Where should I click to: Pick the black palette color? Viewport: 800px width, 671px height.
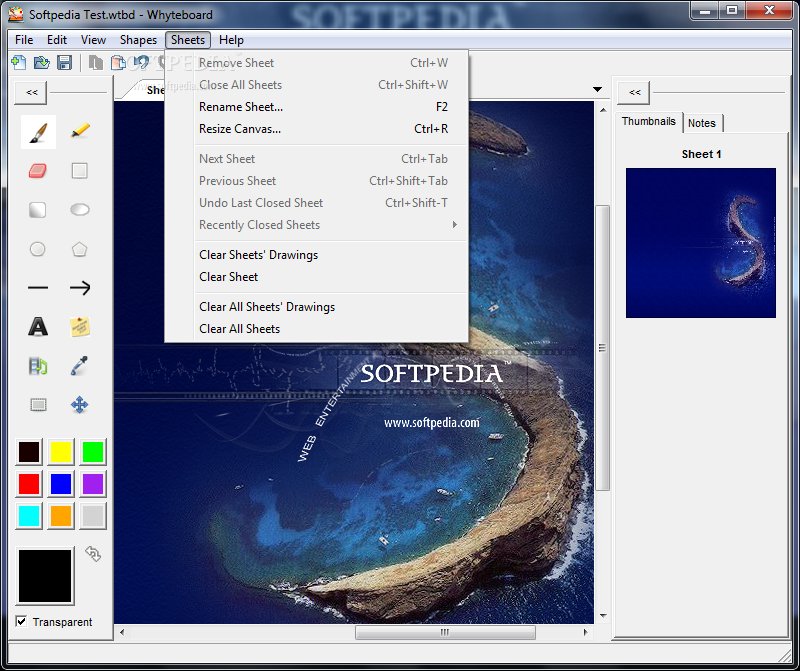(x=29, y=452)
